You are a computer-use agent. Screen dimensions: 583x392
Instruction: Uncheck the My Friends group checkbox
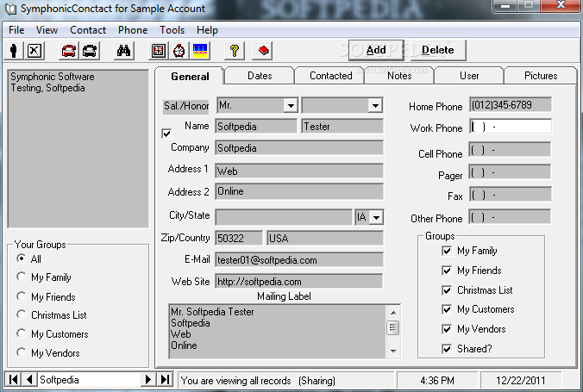coord(447,271)
